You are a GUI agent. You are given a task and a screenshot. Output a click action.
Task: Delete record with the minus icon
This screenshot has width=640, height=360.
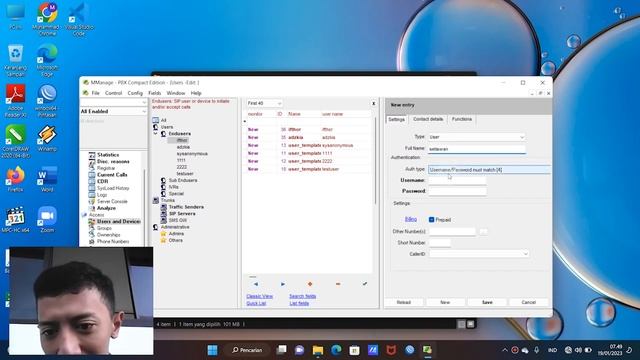tap(338, 284)
